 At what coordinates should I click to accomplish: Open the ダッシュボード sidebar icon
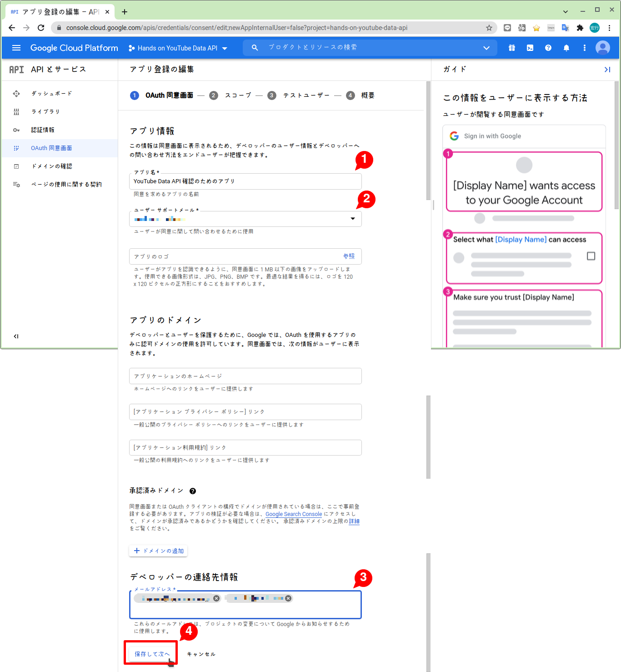coord(16,93)
